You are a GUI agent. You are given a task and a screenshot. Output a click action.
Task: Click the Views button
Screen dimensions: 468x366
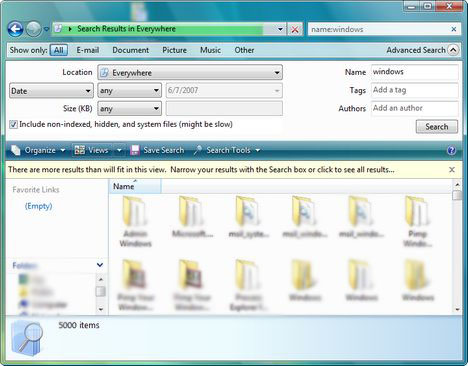pyautogui.click(x=92, y=150)
